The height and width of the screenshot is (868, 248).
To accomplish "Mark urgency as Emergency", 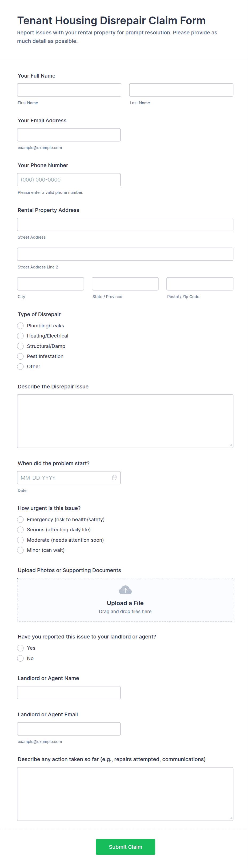I will tap(21, 520).
